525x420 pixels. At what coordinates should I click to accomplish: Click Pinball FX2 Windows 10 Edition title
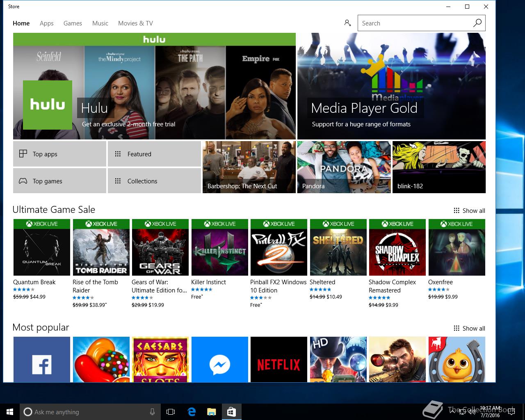point(278,286)
